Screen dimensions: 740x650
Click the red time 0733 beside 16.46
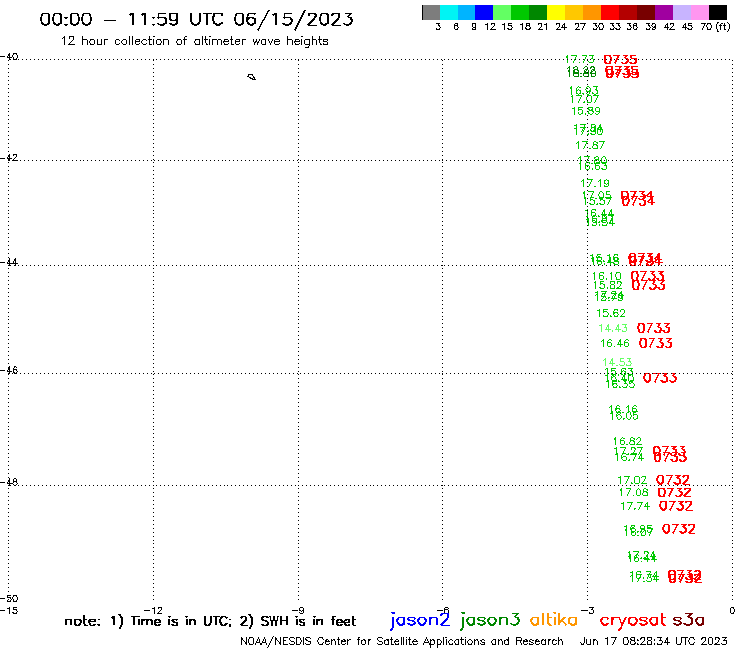click(x=656, y=343)
